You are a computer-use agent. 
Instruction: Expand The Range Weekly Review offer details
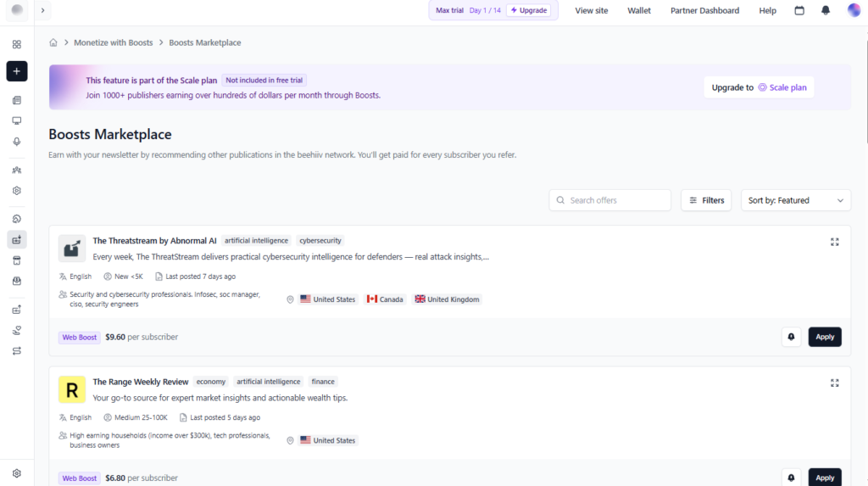[x=834, y=383]
